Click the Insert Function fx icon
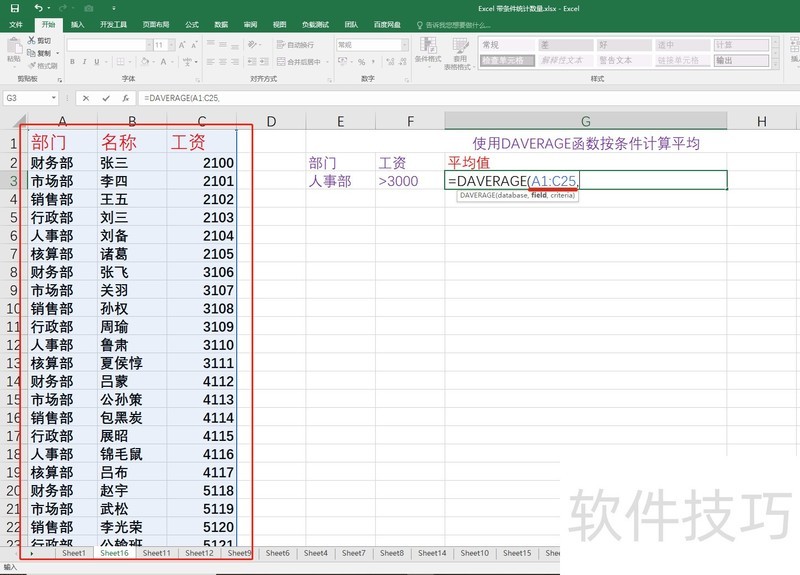This screenshot has height=575, width=800. tap(125, 98)
